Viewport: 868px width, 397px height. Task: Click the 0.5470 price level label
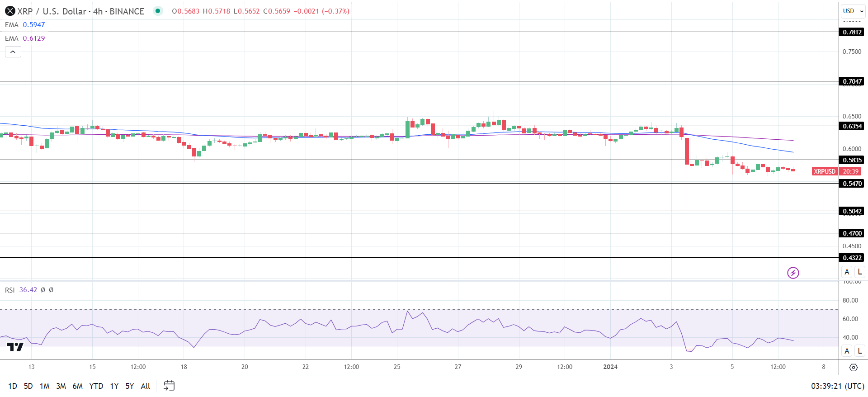(x=852, y=184)
